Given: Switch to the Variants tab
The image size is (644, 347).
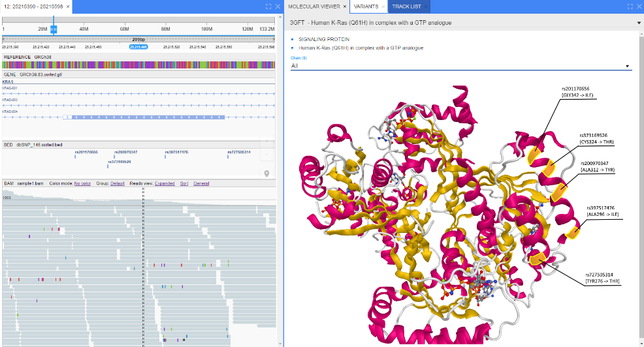Looking at the screenshot, I should pyautogui.click(x=365, y=7).
